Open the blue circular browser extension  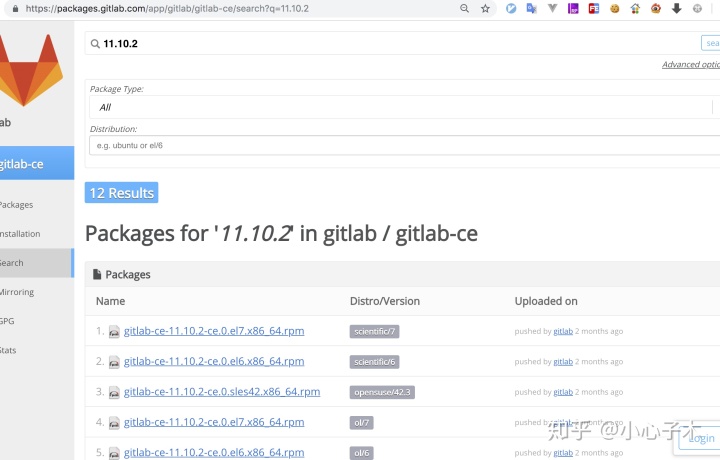pos(511,8)
